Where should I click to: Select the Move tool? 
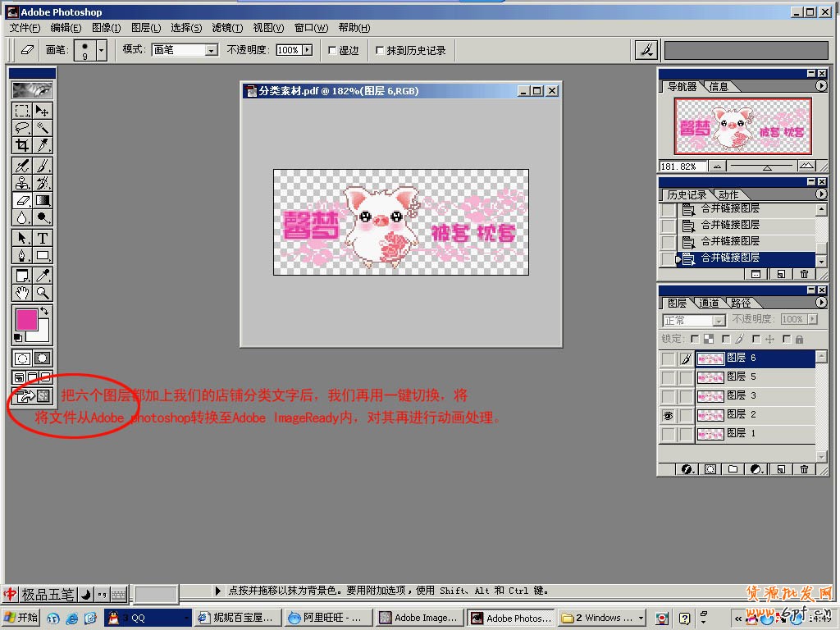(x=43, y=111)
